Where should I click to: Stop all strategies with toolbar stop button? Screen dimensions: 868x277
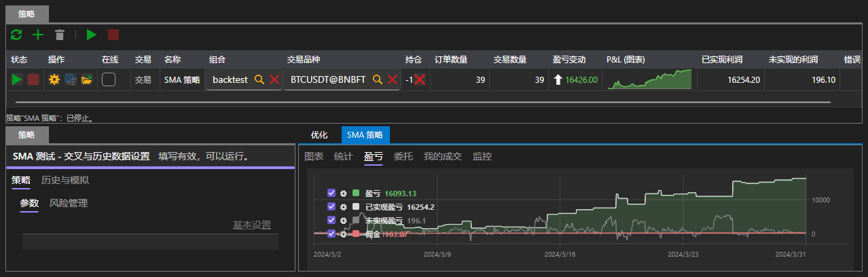pyautogui.click(x=113, y=35)
